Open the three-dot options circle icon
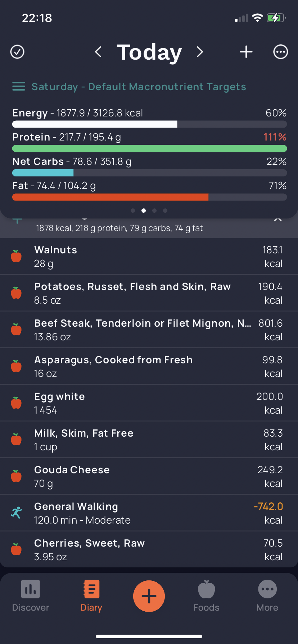The width and height of the screenshot is (298, 644). 281,52
